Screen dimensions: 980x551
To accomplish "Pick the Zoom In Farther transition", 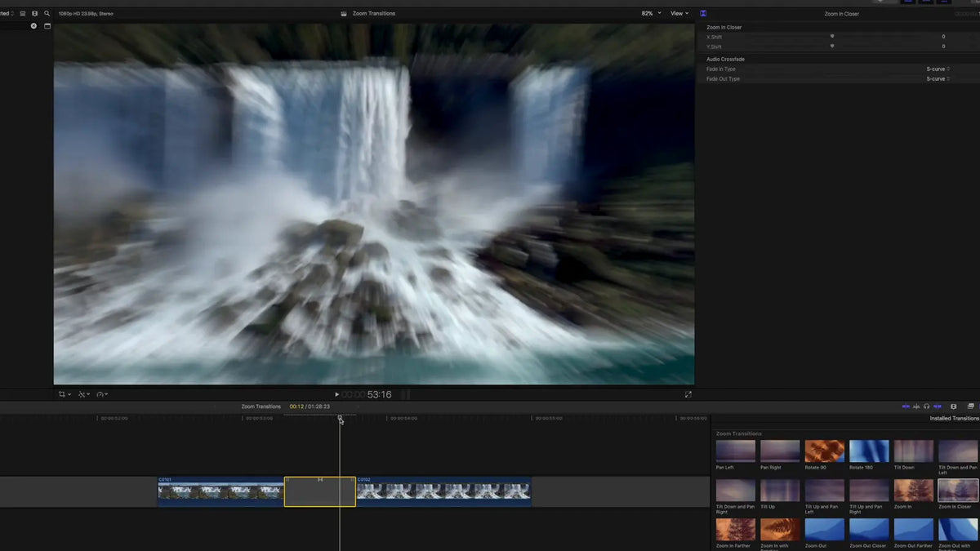I will point(735,529).
